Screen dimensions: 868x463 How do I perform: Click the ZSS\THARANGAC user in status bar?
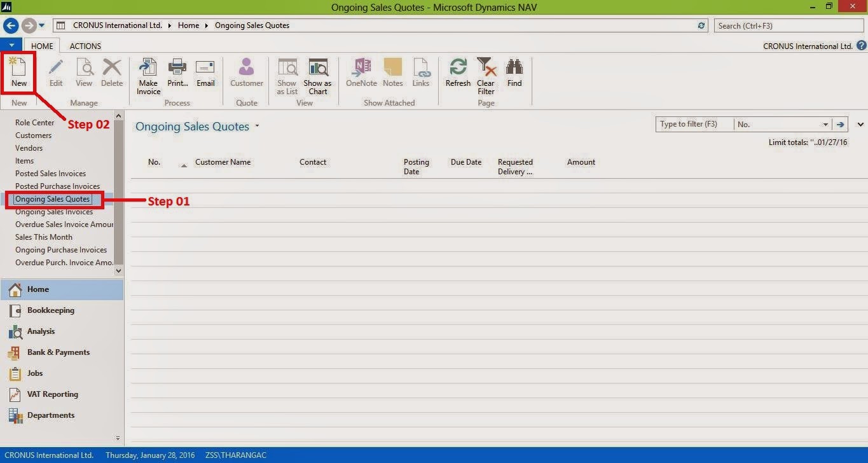pos(236,455)
